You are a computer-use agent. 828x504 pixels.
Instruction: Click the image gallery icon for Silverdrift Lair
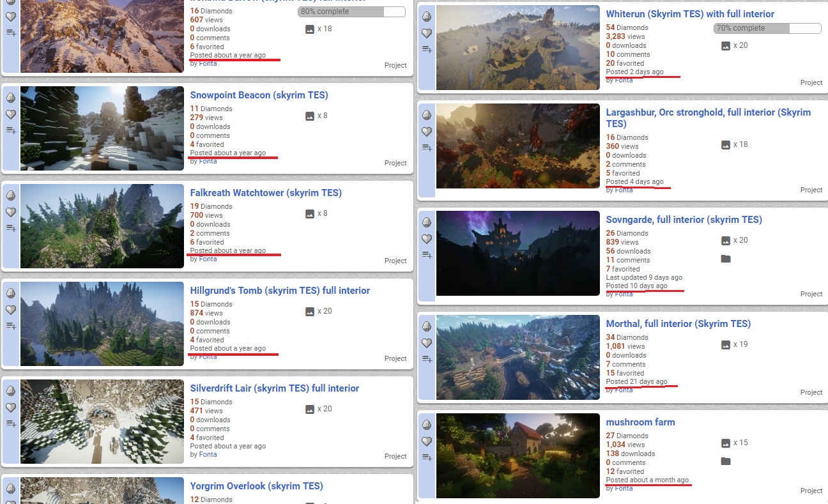click(x=310, y=409)
